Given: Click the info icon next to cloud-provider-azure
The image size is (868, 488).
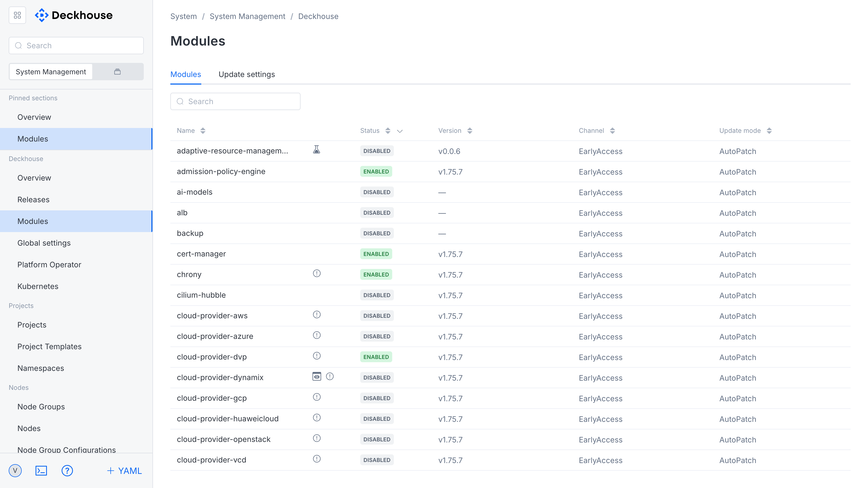Looking at the screenshot, I should tap(317, 335).
